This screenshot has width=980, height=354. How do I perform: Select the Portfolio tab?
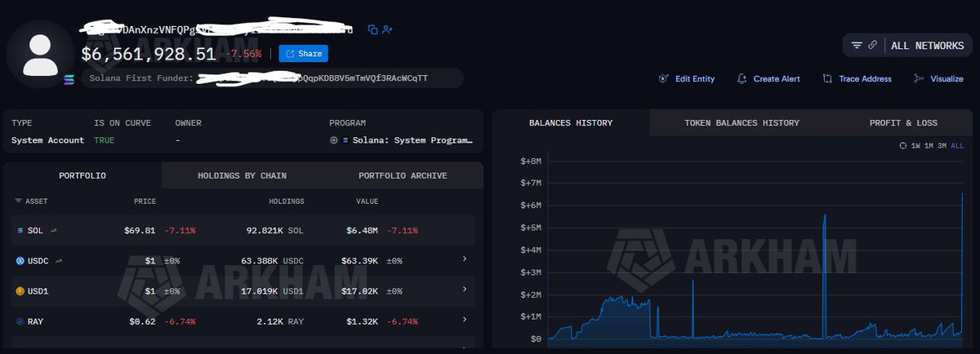[82, 175]
